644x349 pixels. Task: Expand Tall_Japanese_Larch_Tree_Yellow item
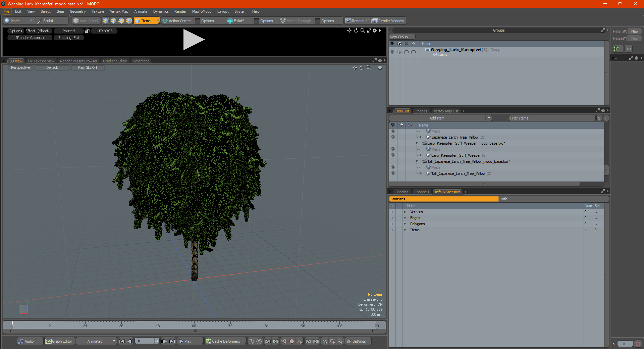click(x=421, y=173)
